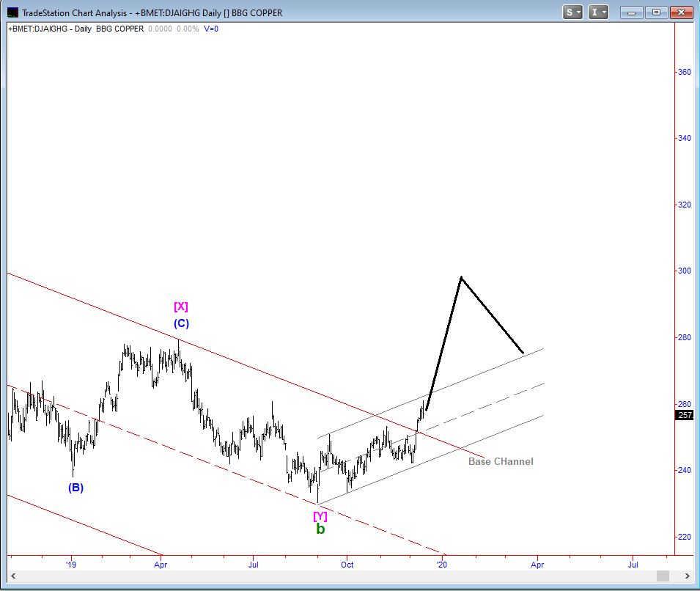Image resolution: width=700 pixels, height=591 pixels.
Task: Click the 0.00% change readout
Action: pos(188,29)
